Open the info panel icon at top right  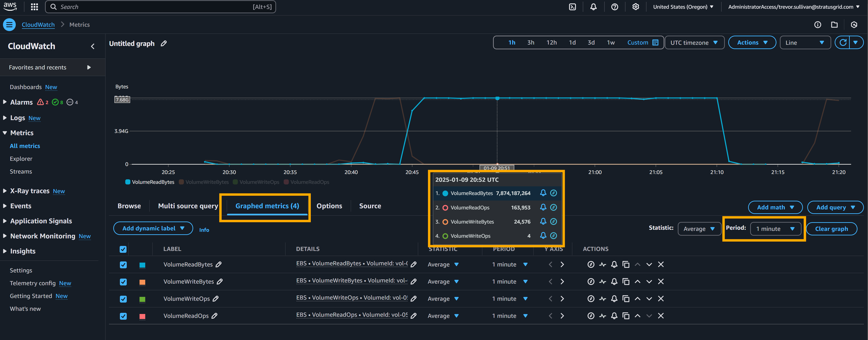pos(818,25)
